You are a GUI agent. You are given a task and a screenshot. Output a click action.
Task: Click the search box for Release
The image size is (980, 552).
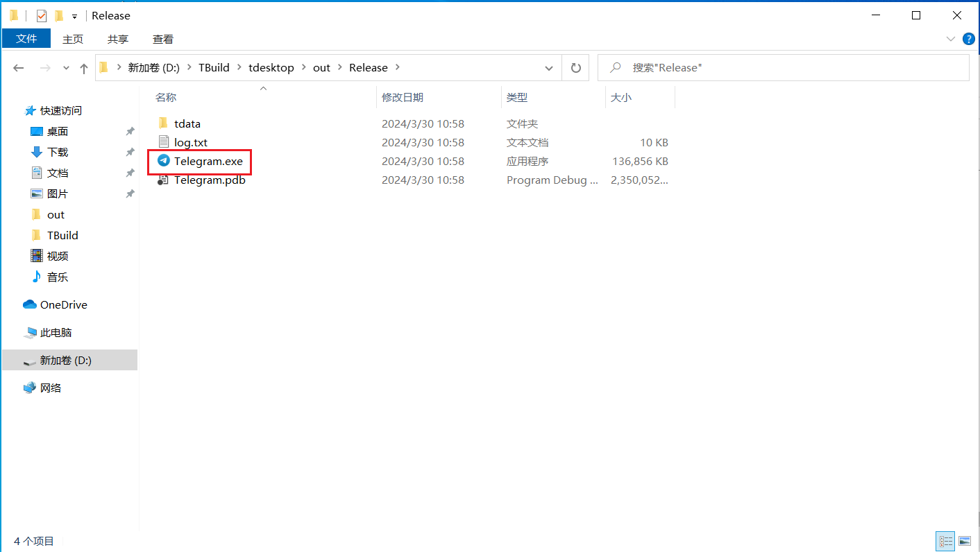coord(783,68)
